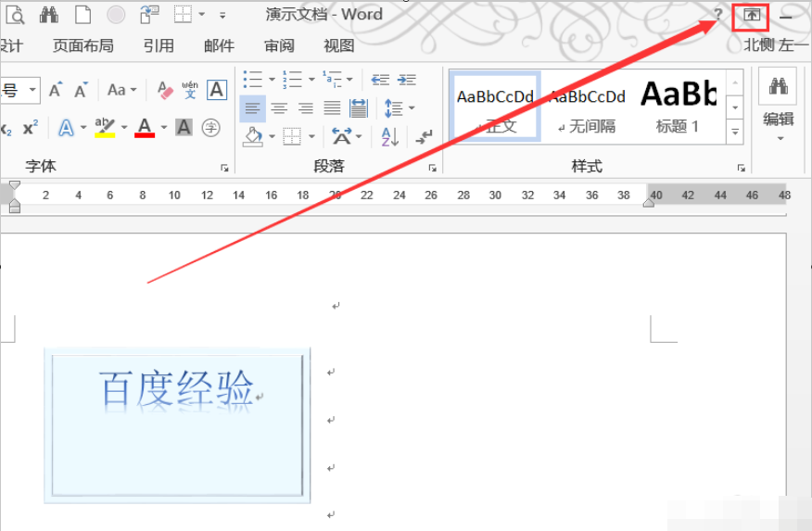Viewport: 812px width, 531px height.
Task: Toggle subscript x₂ formatting
Action: [x=6, y=128]
